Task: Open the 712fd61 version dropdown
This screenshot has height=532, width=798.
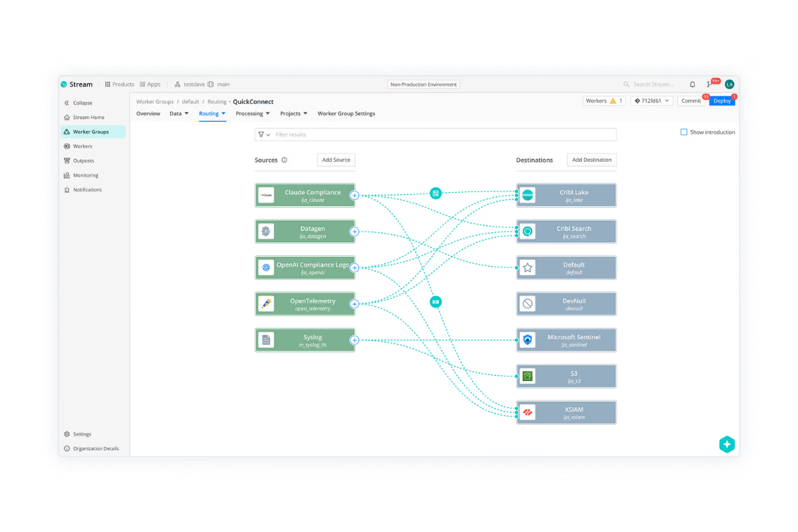Action: tap(652, 101)
